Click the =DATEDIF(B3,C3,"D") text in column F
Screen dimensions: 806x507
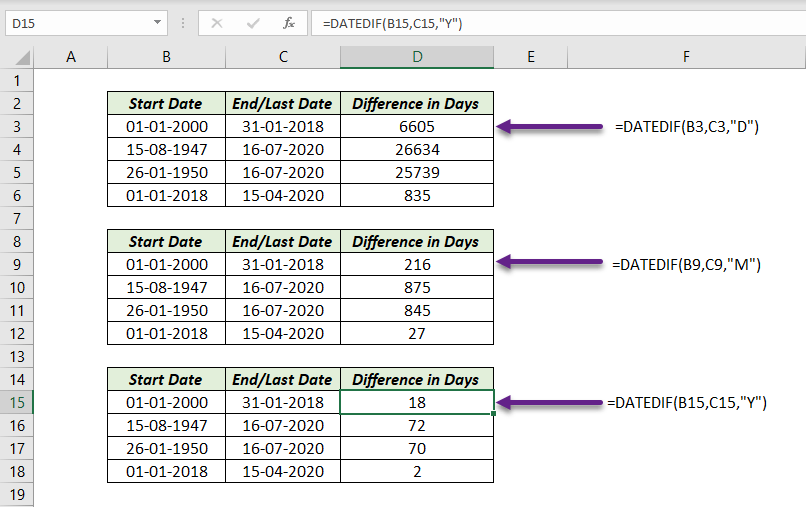click(687, 126)
